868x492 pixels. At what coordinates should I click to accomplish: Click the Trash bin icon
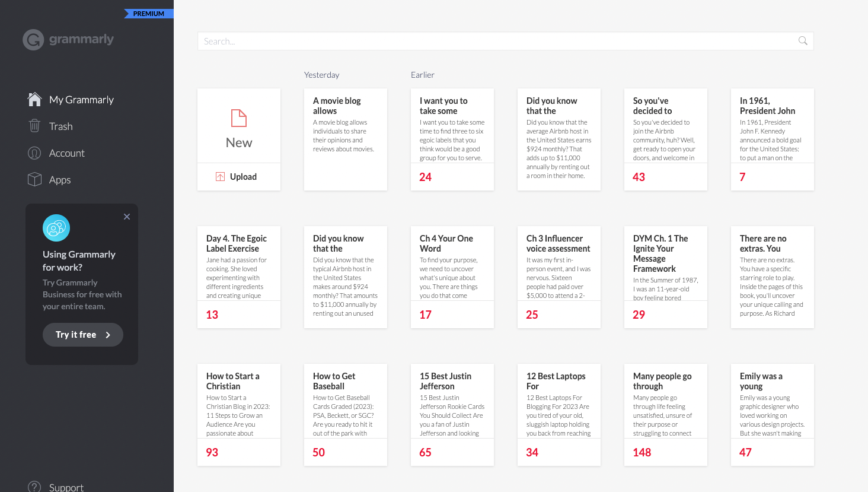[x=34, y=126]
